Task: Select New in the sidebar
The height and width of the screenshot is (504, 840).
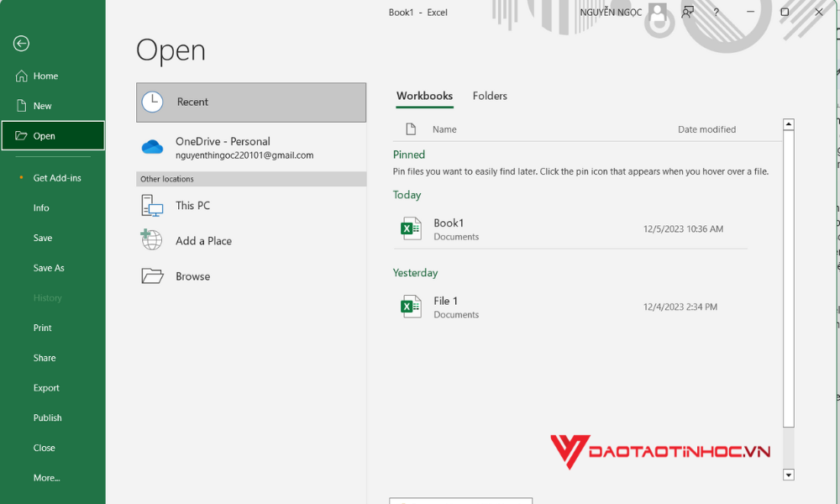Action: tap(52, 106)
